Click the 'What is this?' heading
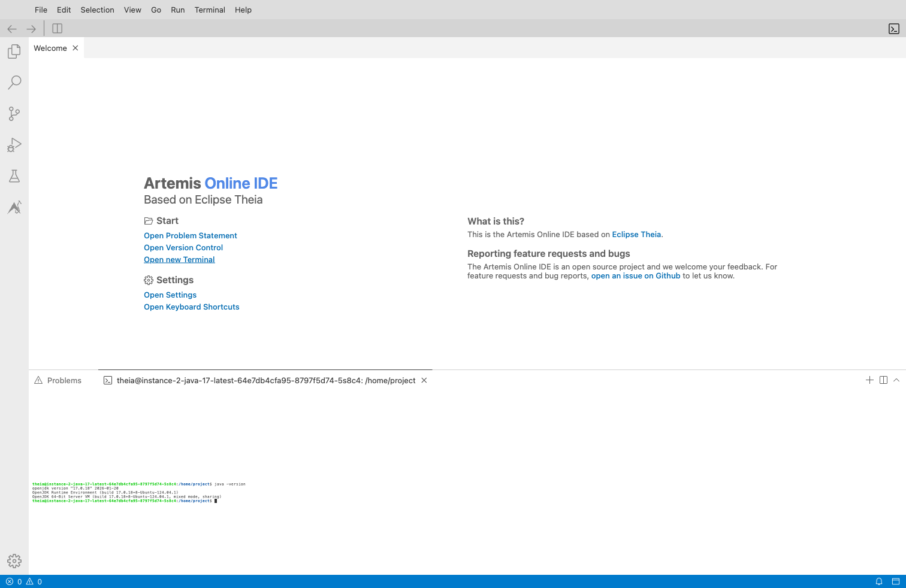The width and height of the screenshot is (906, 588). 496,221
